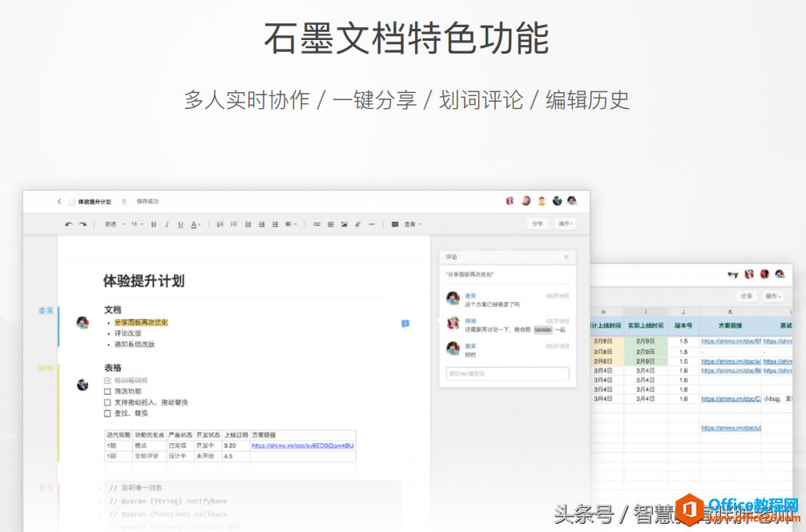The image size is (806, 532).
Task: Click the highlighted text 分享面板再次优化
Action: [141, 322]
